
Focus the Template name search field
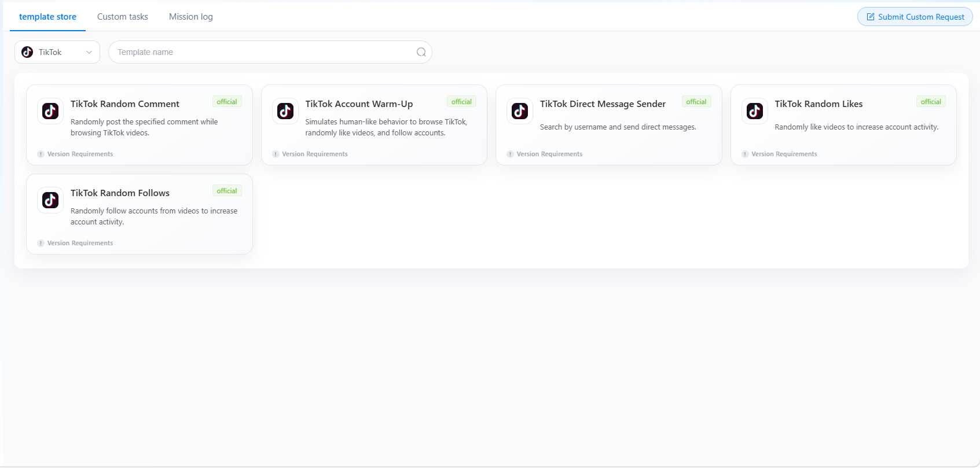coord(270,52)
